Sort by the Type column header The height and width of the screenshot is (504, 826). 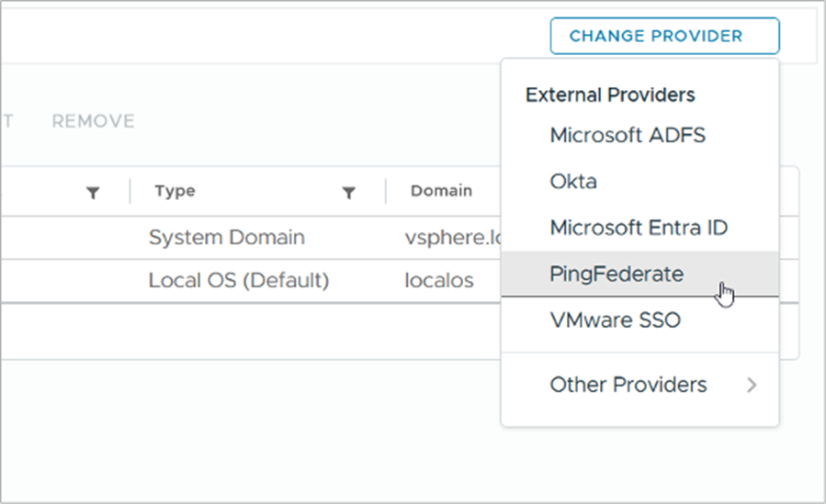[x=175, y=192]
